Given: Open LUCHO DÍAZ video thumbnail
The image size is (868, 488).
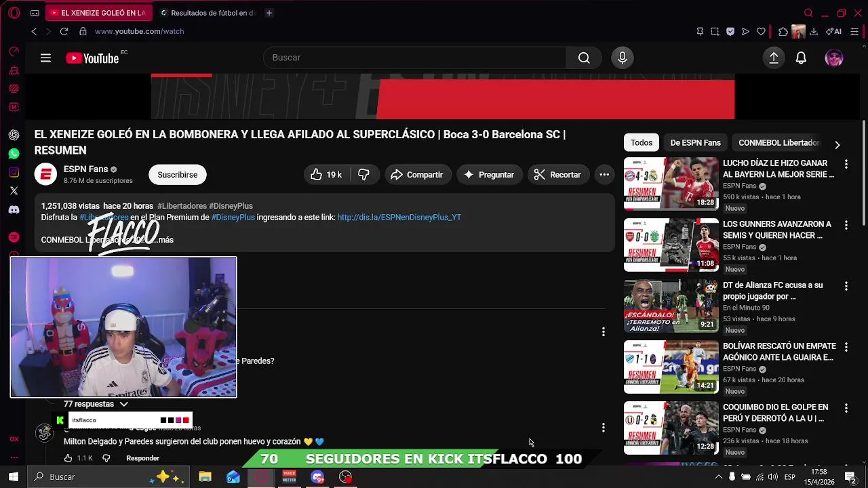Looking at the screenshot, I should 671,184.
